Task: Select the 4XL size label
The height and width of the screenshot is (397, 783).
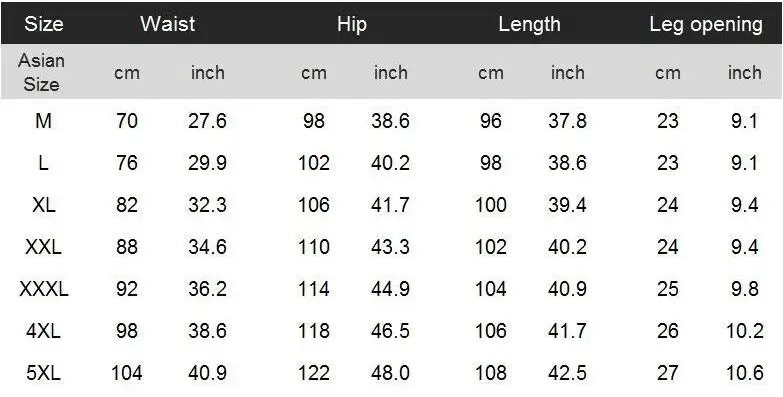Action: point(43,331)
